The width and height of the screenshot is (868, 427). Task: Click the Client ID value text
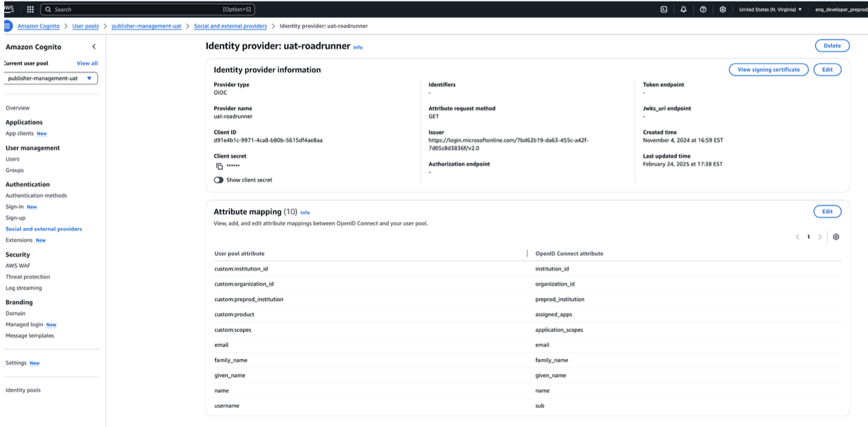[x=268, y=140]
